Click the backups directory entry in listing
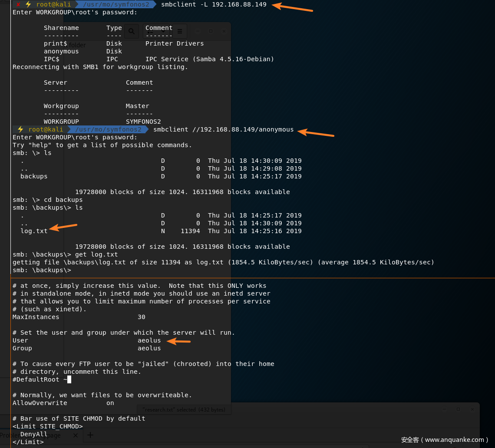The height and width of the screenshot is (448, 495). pos(34,176)
